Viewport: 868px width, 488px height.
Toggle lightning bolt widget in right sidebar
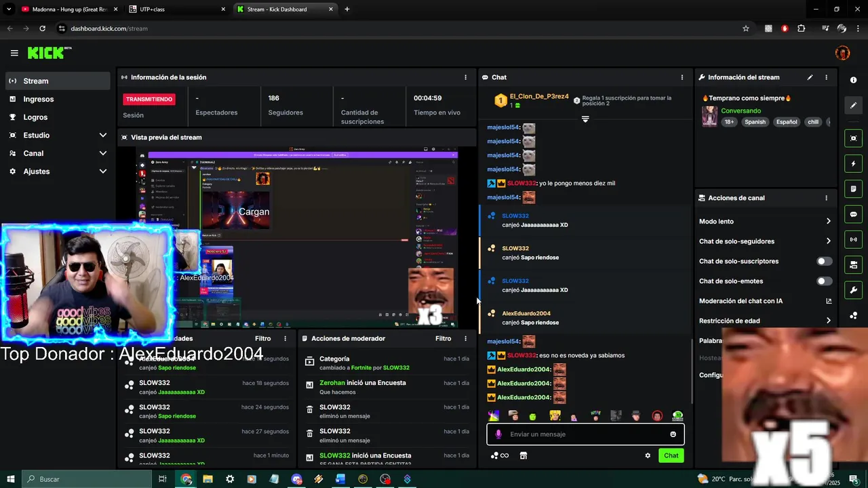tap(853, 163)
